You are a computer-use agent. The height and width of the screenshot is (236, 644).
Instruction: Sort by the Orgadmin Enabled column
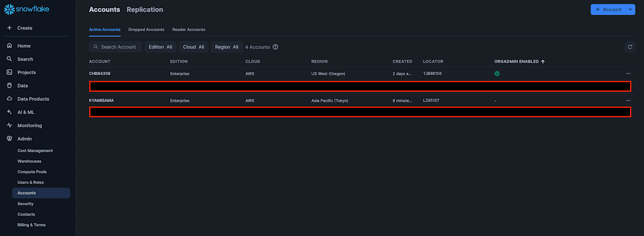[x=519, y=62]
